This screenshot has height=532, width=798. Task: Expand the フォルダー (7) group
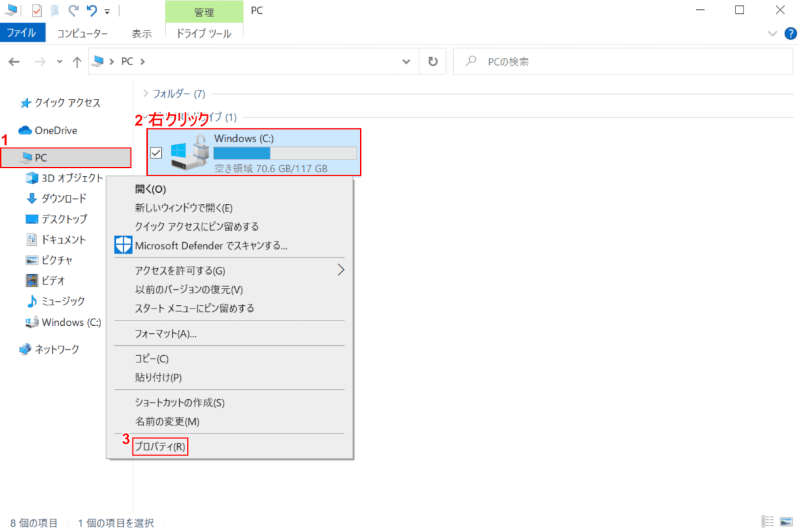pos(146,93)
